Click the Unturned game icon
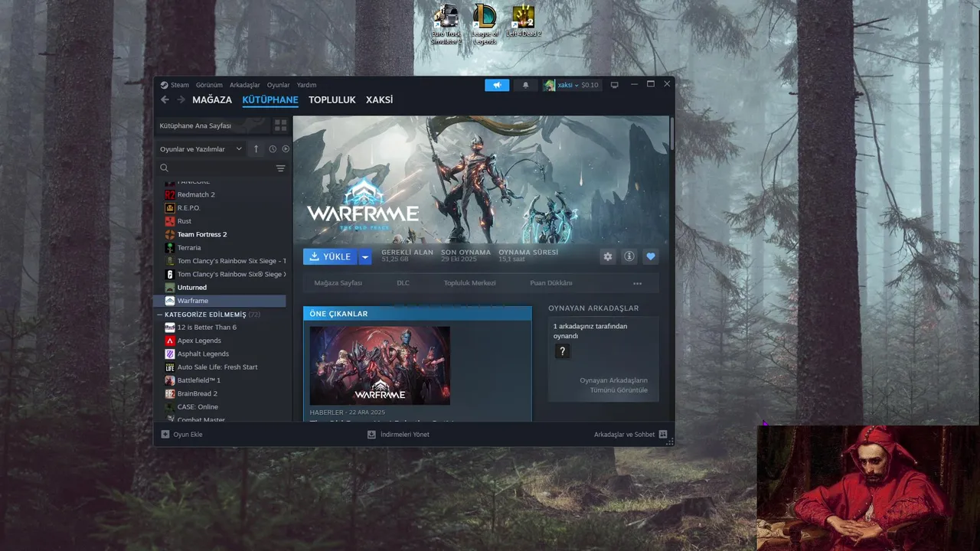This screenshot has height=551, width=980. coord(170,288)
